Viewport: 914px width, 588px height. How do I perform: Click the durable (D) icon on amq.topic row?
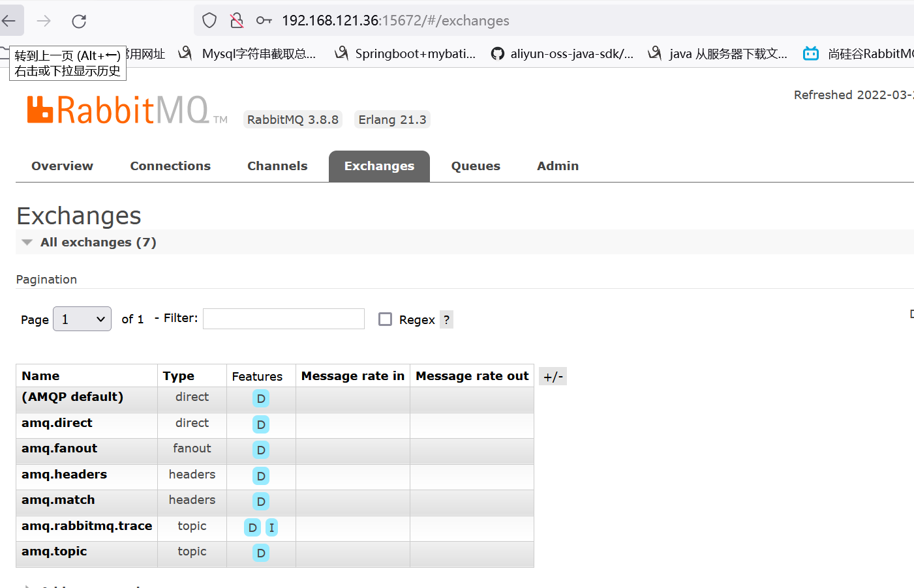pos(260,552)
